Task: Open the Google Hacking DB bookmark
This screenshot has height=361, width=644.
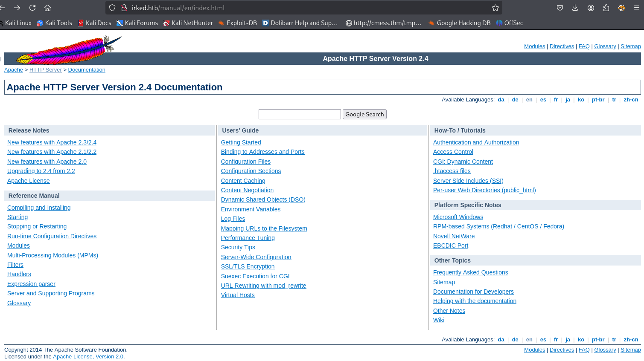Action: (x=460, y=23)
